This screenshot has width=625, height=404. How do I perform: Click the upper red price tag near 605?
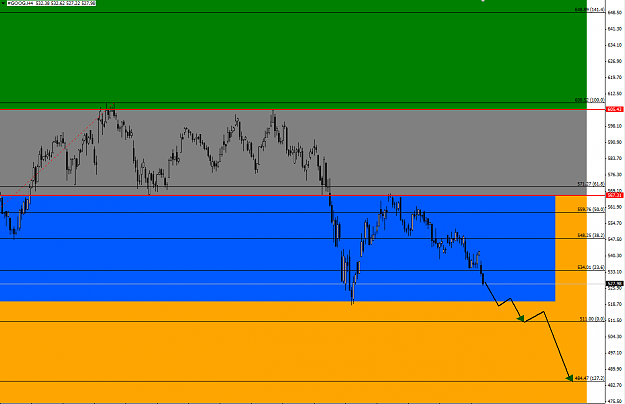click(x=614, y=109)
